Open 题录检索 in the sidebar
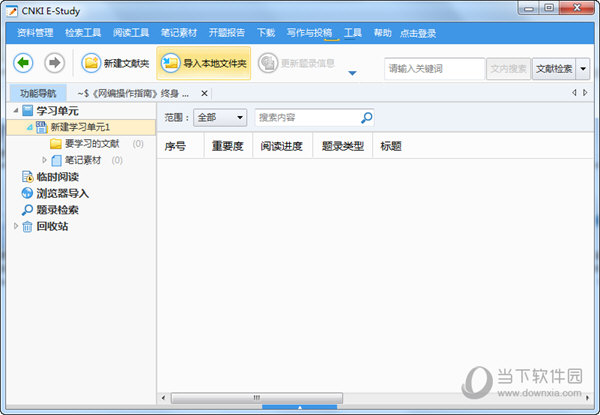 (x=57, y=210)
